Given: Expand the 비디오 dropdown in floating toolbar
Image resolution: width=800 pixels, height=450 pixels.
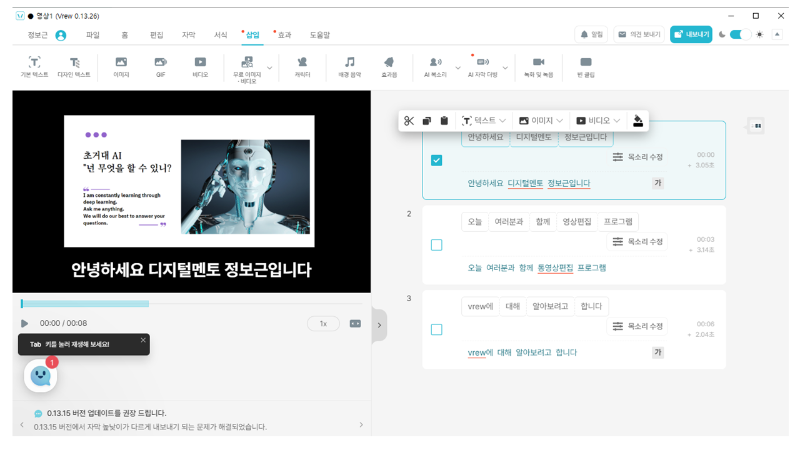Looking at the screenshot, I should 598,121.
